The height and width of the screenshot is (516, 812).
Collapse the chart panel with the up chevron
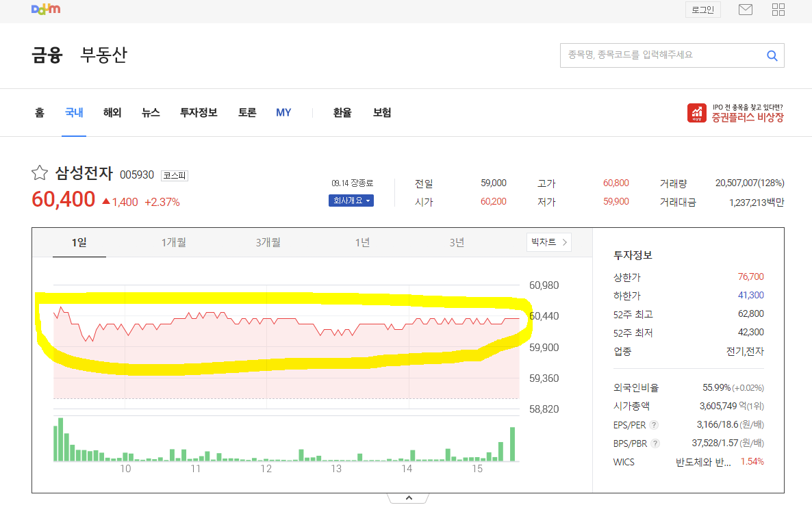tap(409, 498)
